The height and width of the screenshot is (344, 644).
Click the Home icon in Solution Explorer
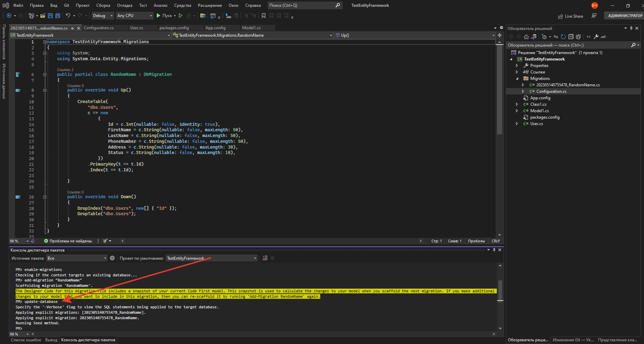(x=526, y=37)
